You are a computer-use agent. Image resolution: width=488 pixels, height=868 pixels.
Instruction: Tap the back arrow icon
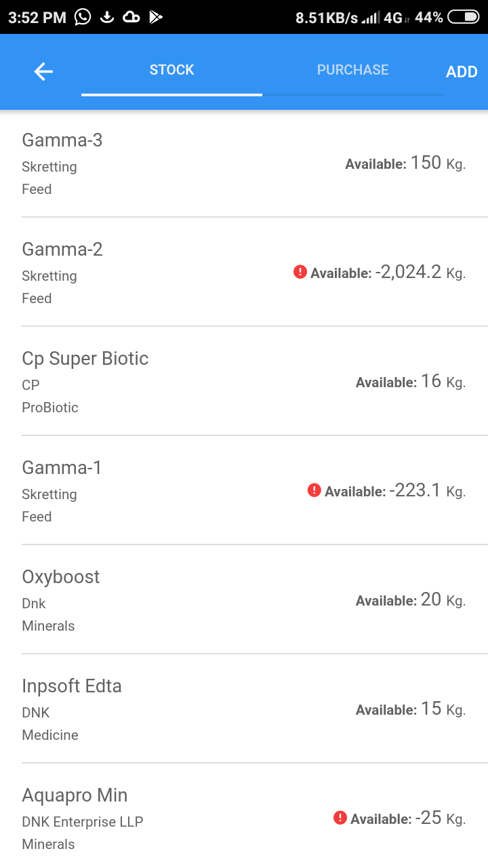click(x=43, y=71)
